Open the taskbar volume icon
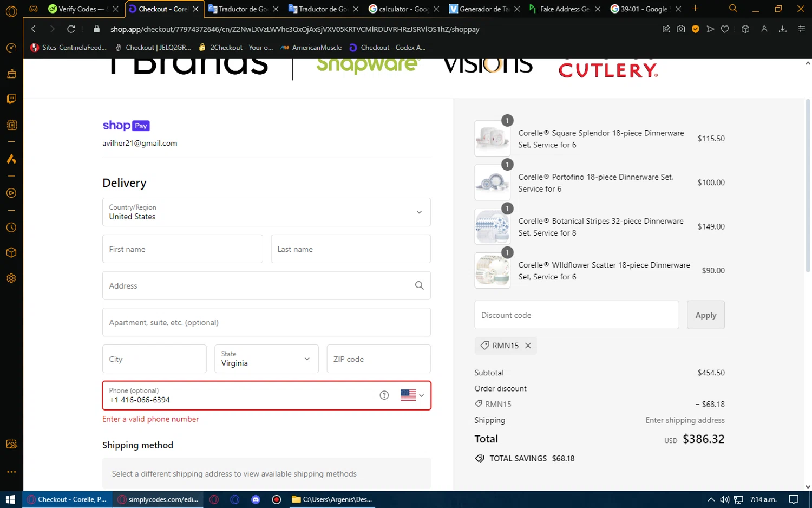812x508 pixels. tap(725, 499)
